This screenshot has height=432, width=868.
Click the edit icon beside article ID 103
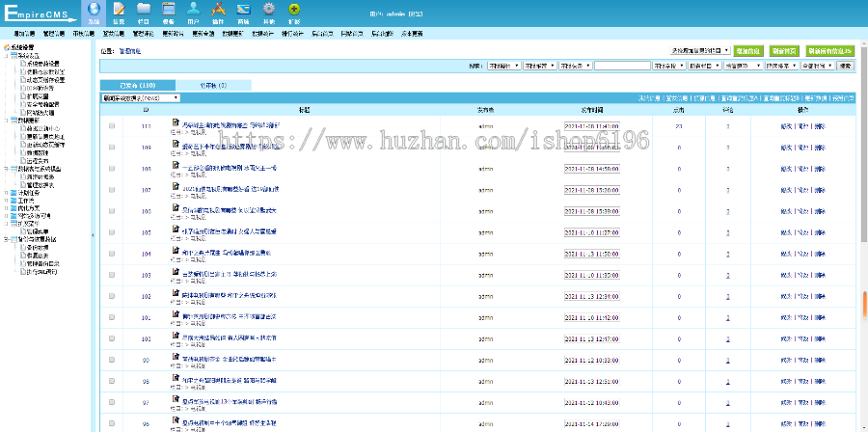tap(176, 272)
